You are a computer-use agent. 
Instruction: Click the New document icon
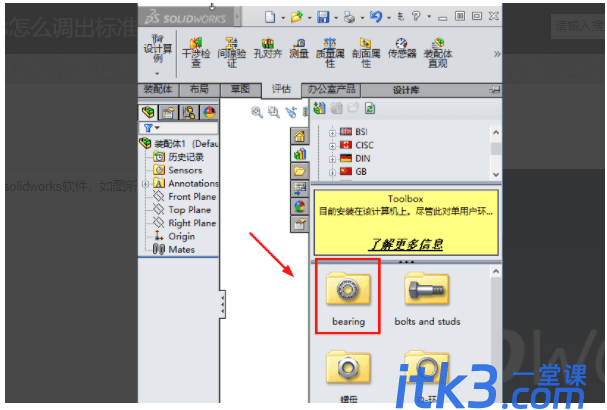click(270, 17)
